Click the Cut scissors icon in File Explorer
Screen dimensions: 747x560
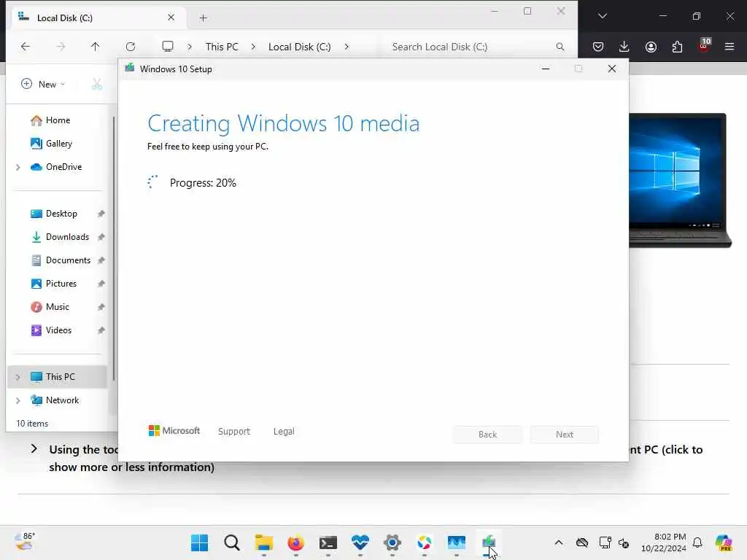tap(97, 85)
